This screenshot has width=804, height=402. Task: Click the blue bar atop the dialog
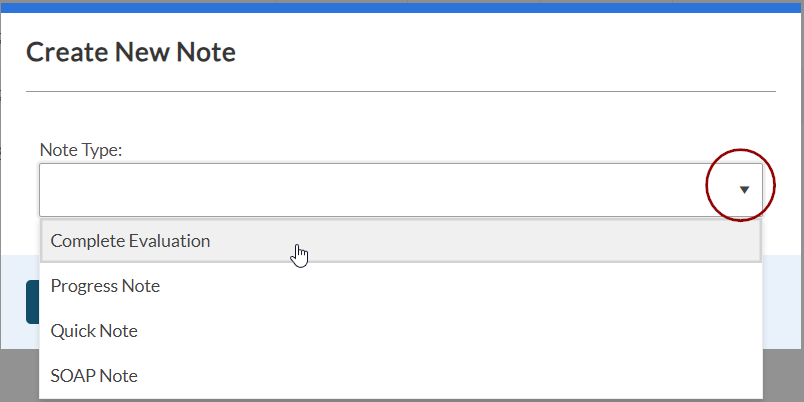click(400, 7)
